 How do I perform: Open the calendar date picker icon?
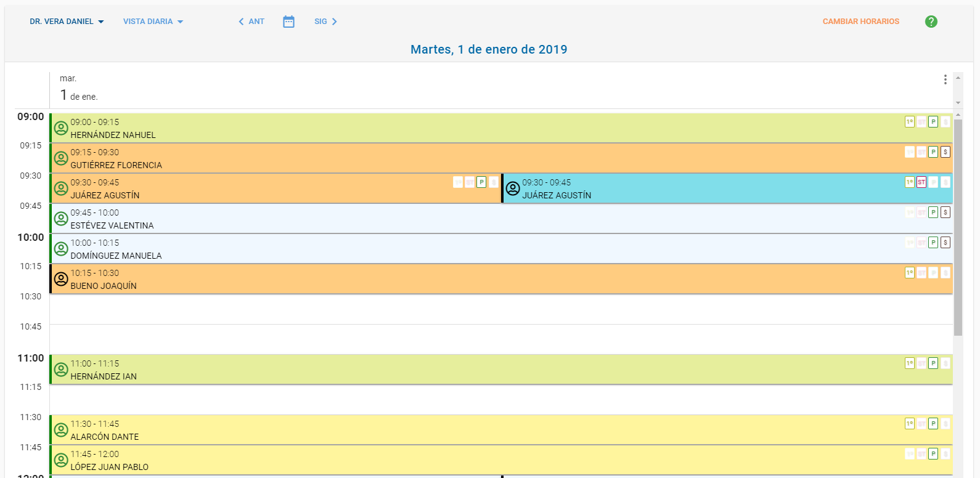coord(288,22)
